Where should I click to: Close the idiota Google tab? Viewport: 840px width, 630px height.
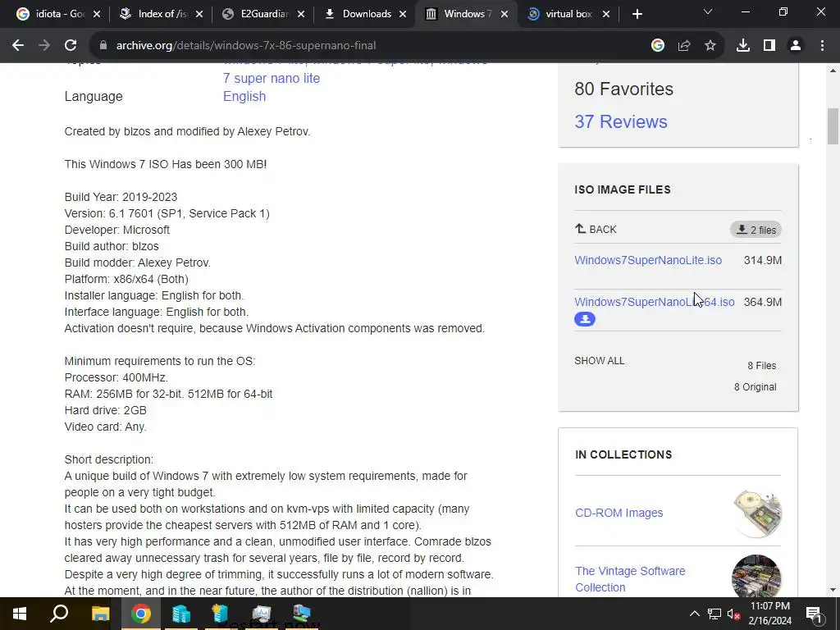click(97, 15)
